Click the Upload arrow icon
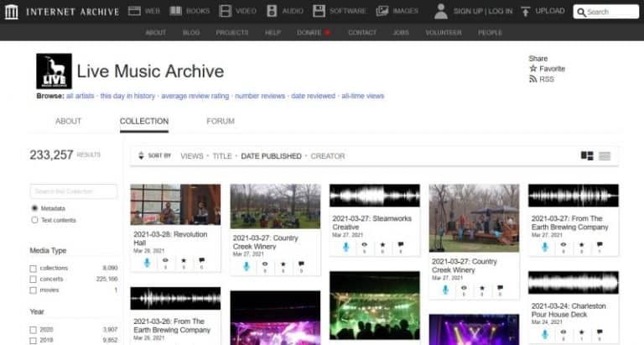Screen dimensions: 644x345 [525, 11]
